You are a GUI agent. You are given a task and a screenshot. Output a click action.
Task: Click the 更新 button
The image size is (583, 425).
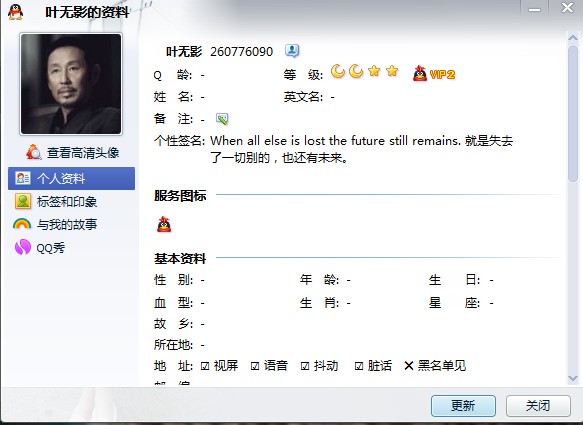(x=463, y=406)
